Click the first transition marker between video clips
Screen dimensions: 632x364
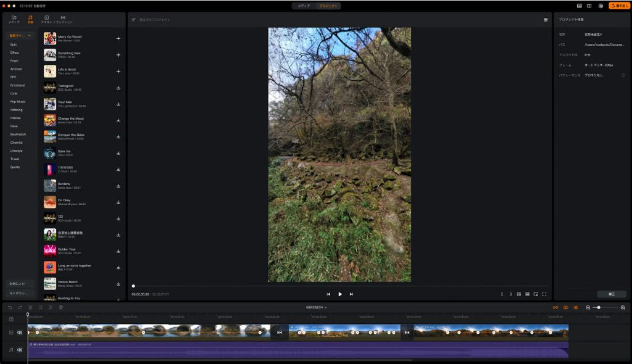coord(280,333)
